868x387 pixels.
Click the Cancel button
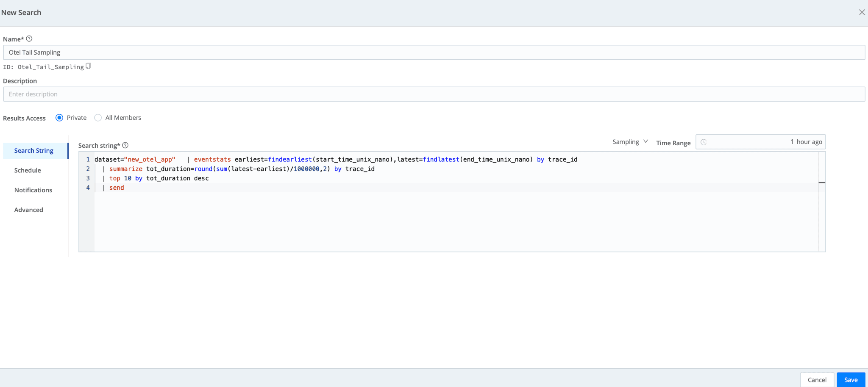(817, 380)
